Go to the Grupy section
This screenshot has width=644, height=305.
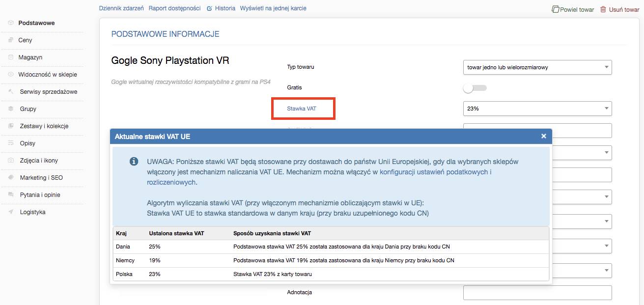(x=28, y=109)
